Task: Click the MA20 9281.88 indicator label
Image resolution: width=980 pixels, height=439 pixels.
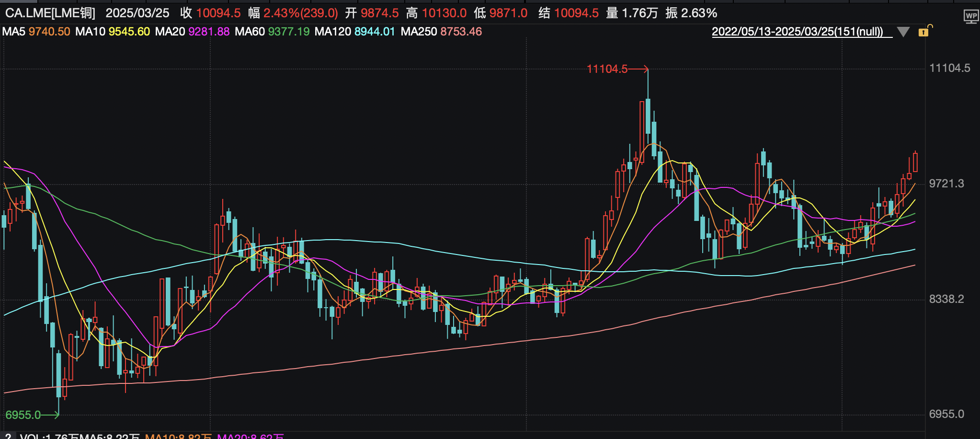Action: [192, 32]
